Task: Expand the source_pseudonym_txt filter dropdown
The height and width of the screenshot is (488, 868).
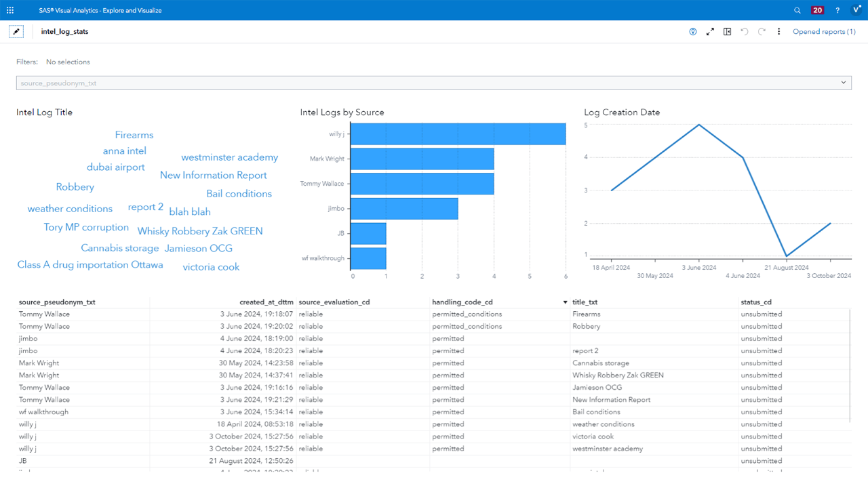Action: point(843,82)
